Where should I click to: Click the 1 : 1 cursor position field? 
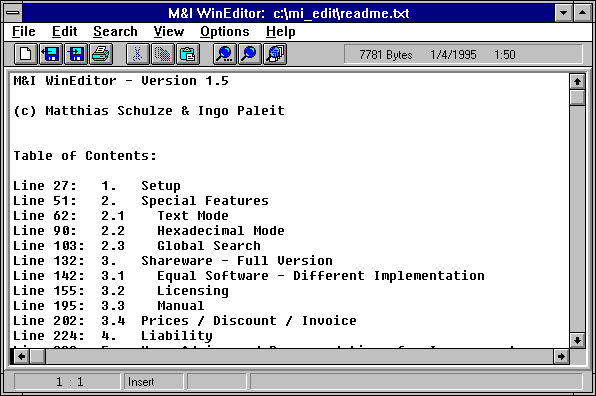tap(67, 382)
